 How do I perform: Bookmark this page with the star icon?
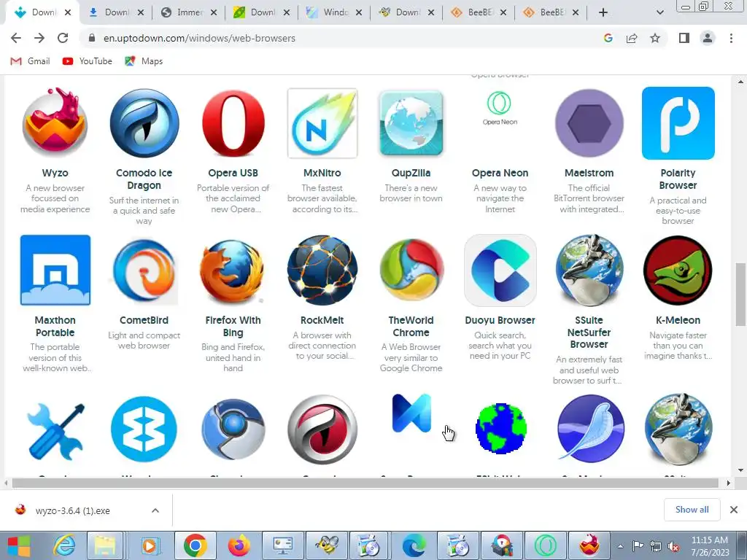[x=655, y=38]
